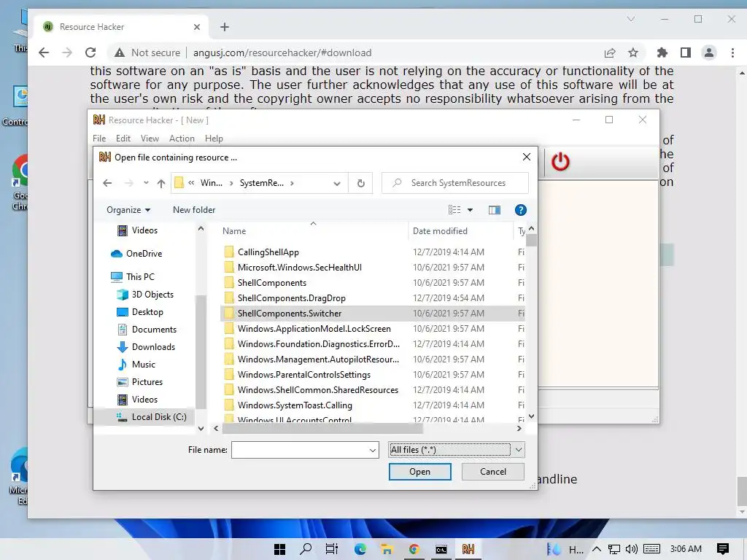747x560 pixels.
Task: Click the browser address bar URL
Action: coord(282,52)
